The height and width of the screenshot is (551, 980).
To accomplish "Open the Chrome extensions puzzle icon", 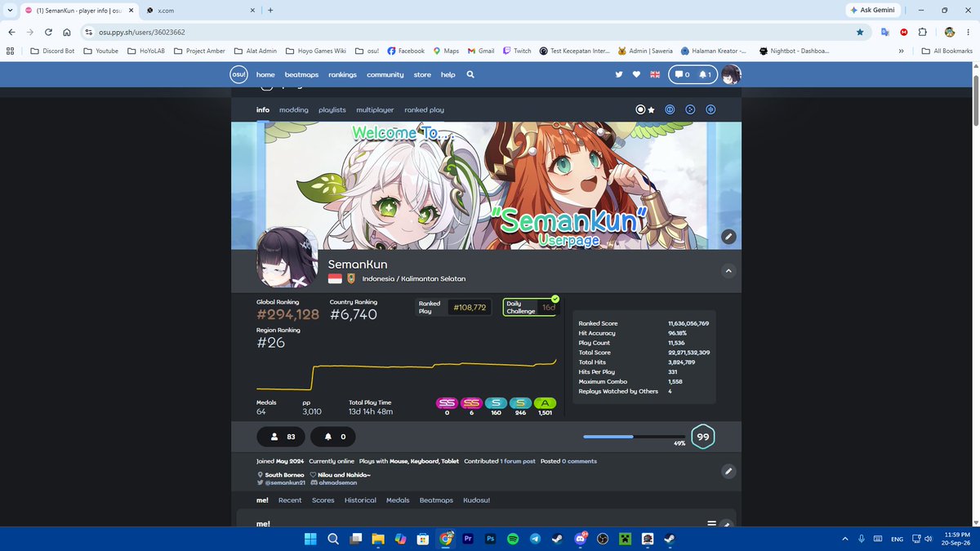I will click(x=922, y=32).
